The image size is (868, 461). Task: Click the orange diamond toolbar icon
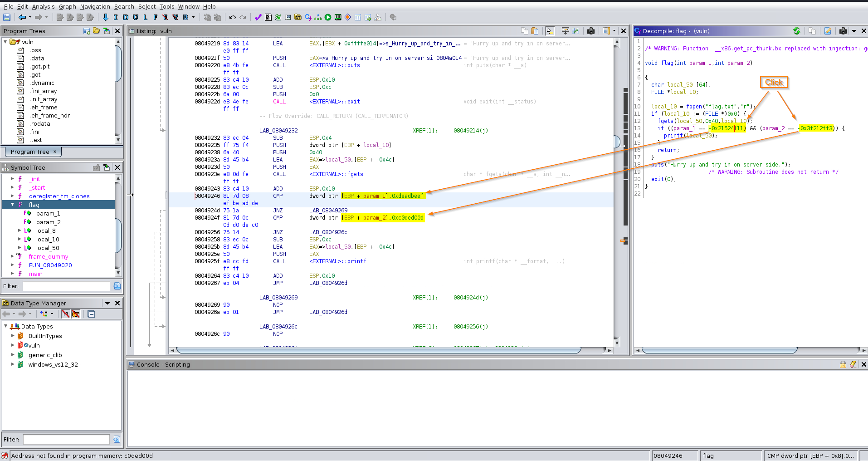tap(348, 17)
